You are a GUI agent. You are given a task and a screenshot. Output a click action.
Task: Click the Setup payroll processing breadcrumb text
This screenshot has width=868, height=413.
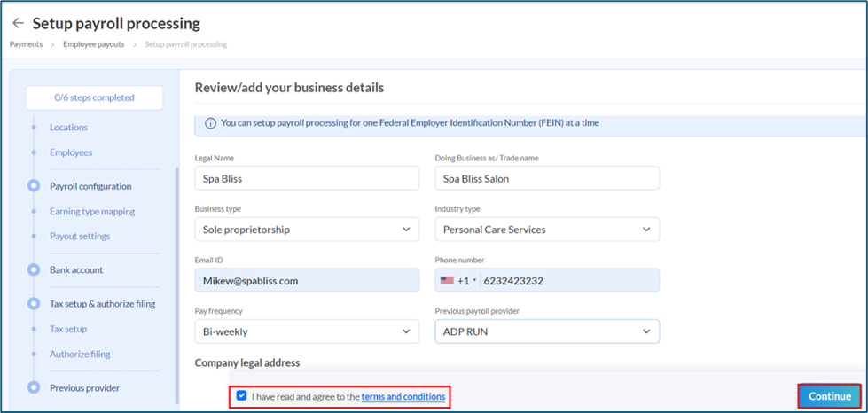pyautogui.click(x=186, y=44)
